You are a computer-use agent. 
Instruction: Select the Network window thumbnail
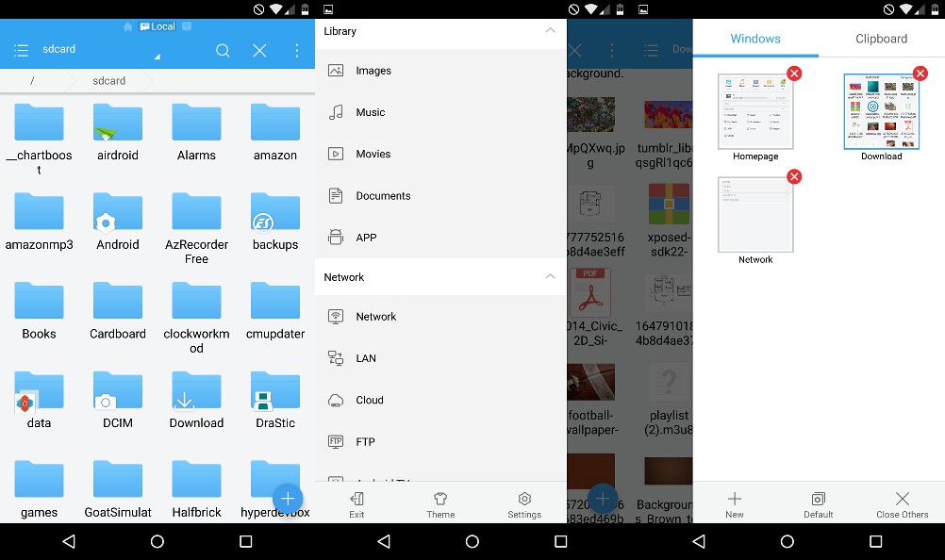pyautogui.click(x=755, y=214)
